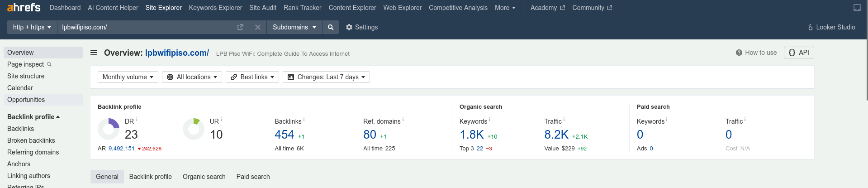Click the URL input field

pyautogui.click(x=145, y=27)
